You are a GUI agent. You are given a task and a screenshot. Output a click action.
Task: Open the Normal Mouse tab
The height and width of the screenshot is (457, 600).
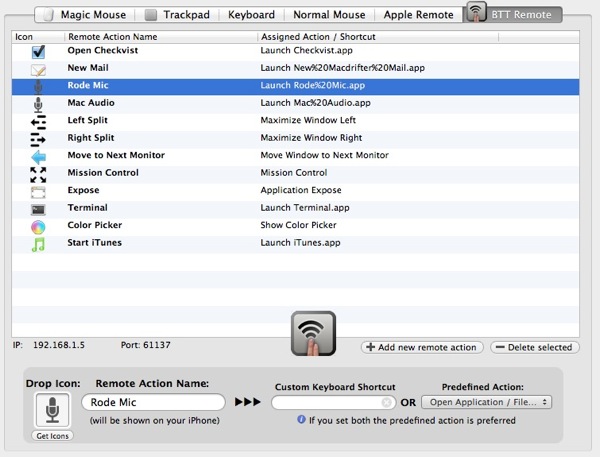click(329, 15)
